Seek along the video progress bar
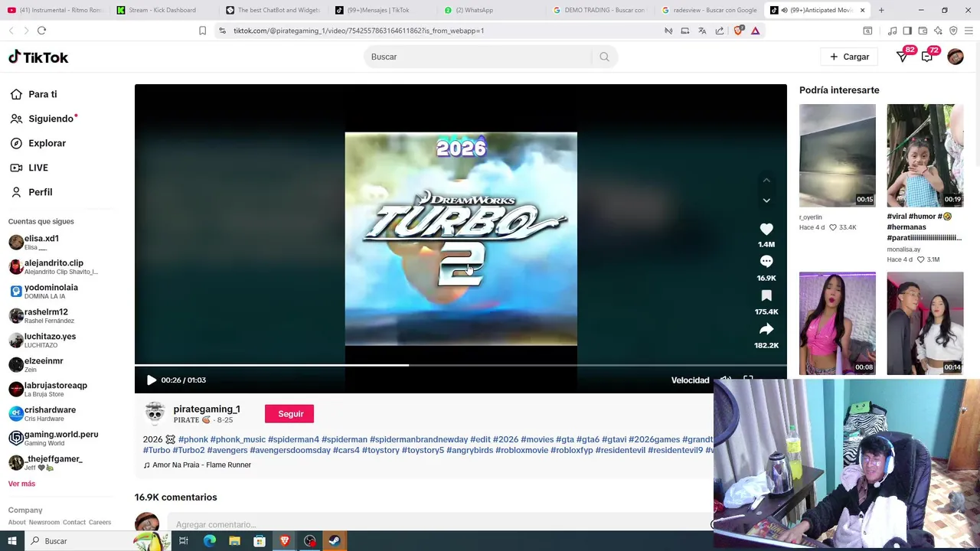Screen dimensions: 980x551 click(x=460, y=365)
